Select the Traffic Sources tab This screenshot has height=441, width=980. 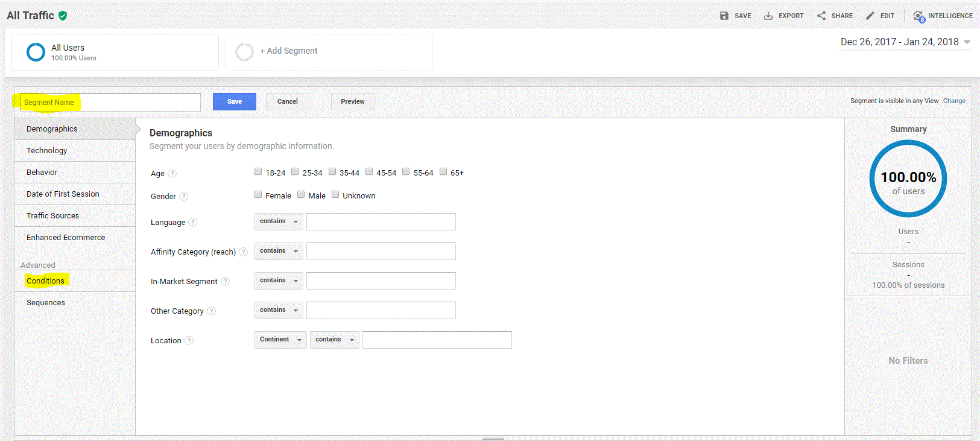53,216
